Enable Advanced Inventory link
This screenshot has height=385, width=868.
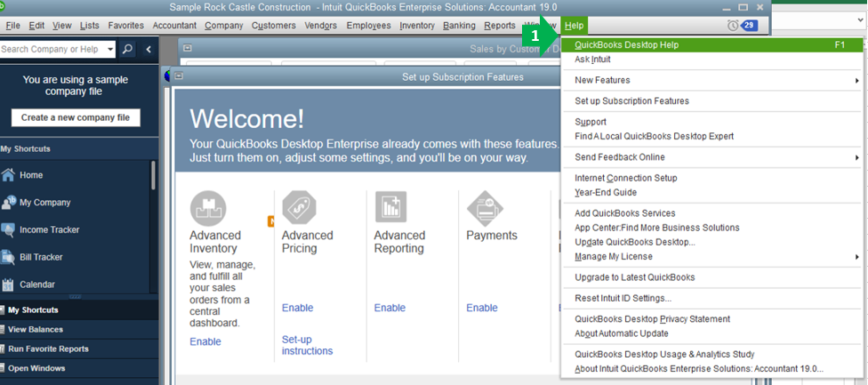tap(205, 341)
